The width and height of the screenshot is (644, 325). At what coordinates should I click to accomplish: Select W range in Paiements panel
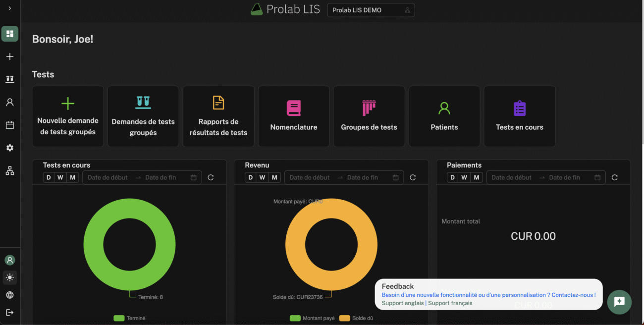465,177
